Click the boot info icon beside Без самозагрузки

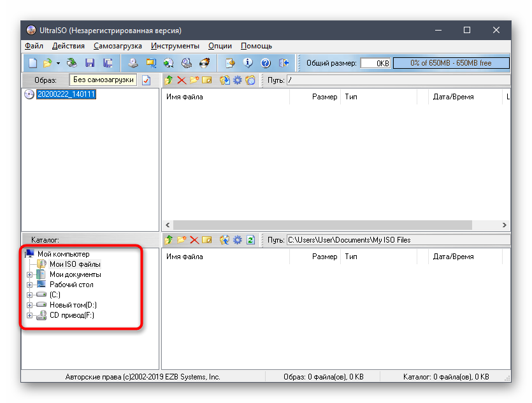[x=147, y=80]
